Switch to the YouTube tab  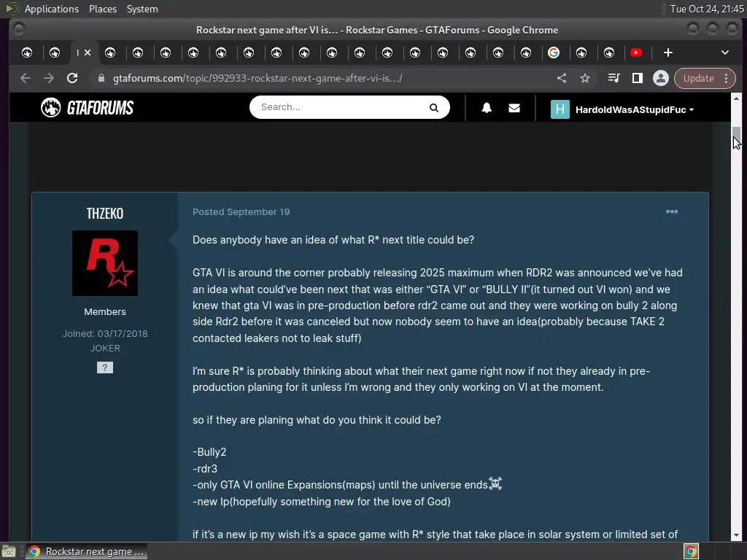[x=636, y=52]
